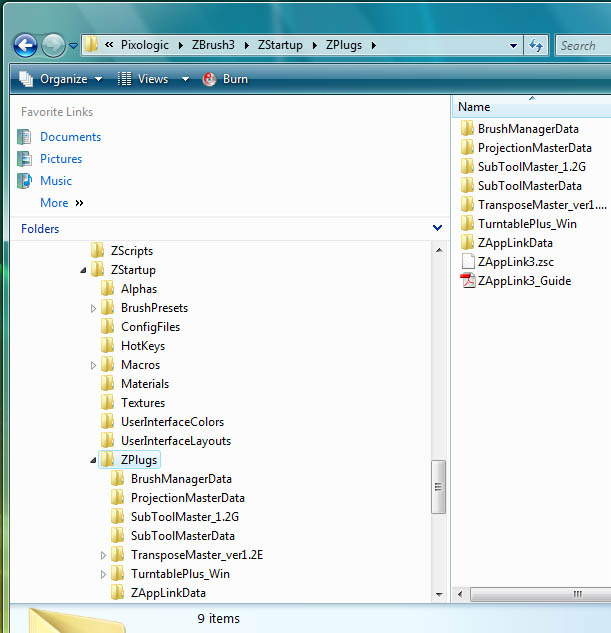Select TransposeMaster_ver1 folder icon in file list
Image resolution: width=611 pixels, height=633 pixels.
[x=467, y=204]
